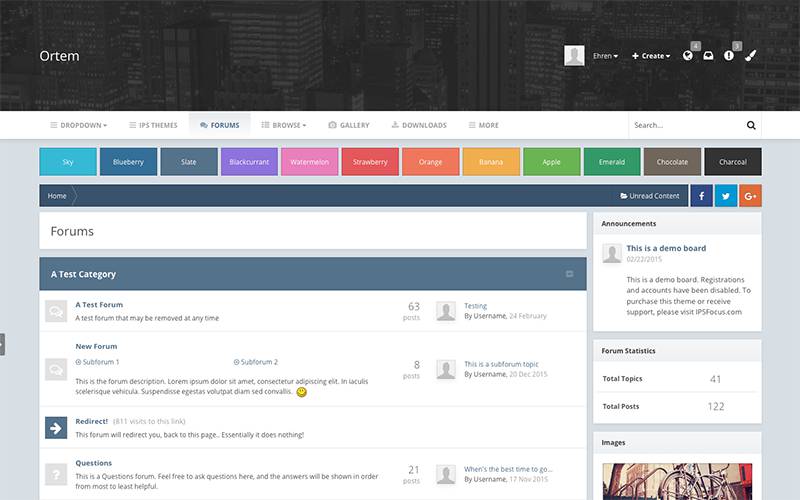Click avatar beside the Testing topic

[x=446, y=311]
